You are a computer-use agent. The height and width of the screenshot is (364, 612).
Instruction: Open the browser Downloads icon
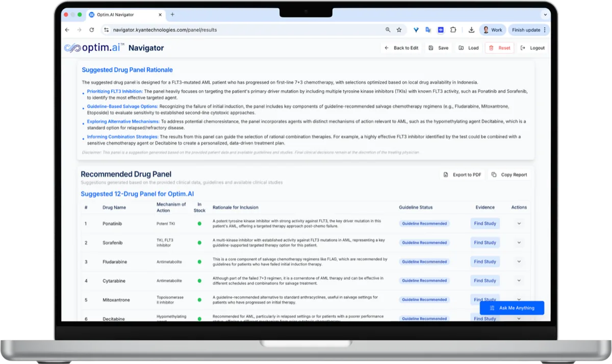pos(471,30)
